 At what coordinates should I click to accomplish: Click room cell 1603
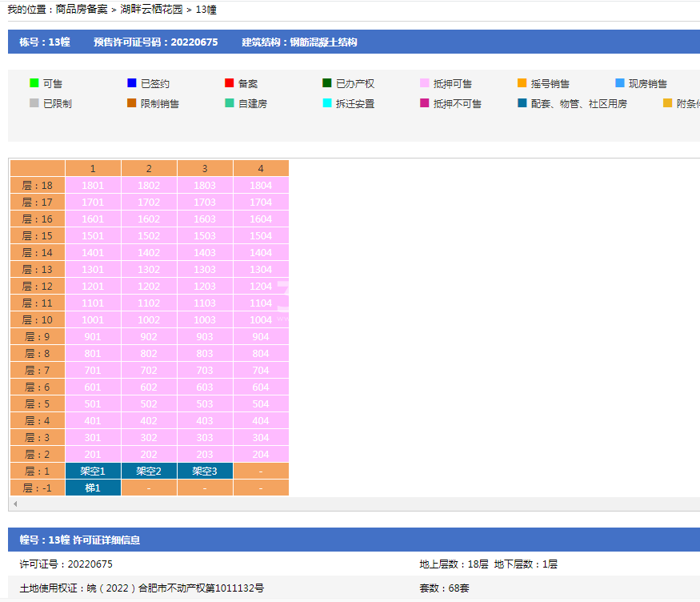(x=205, y=219)
